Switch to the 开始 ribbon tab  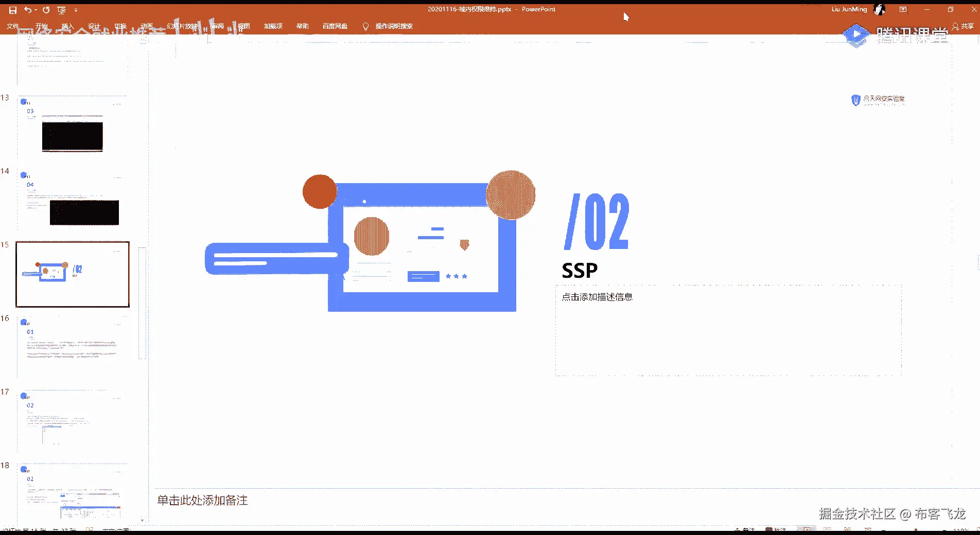pyautogui.click(x=42, y=26)
